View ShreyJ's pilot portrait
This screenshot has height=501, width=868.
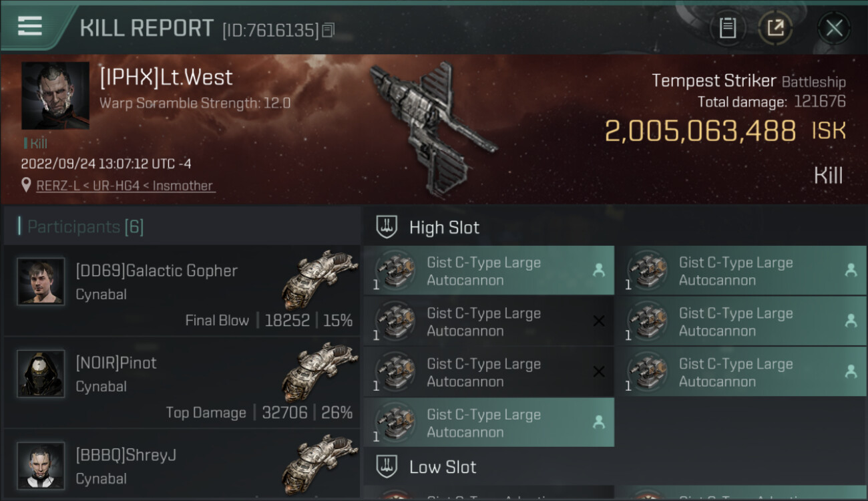(41, 466)
